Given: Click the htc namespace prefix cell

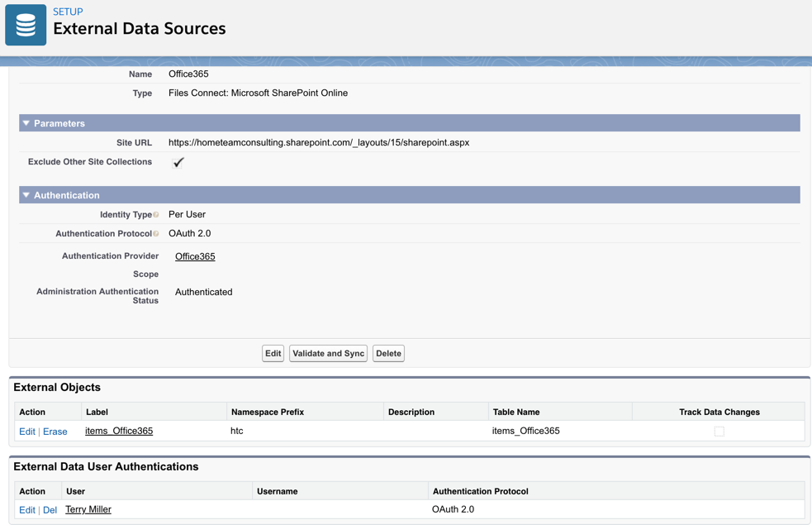Looking at the screenshot, I should (236, 431).
